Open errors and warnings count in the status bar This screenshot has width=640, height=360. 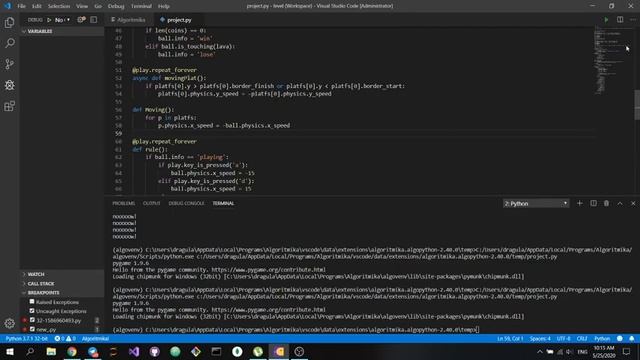point(65,338)
